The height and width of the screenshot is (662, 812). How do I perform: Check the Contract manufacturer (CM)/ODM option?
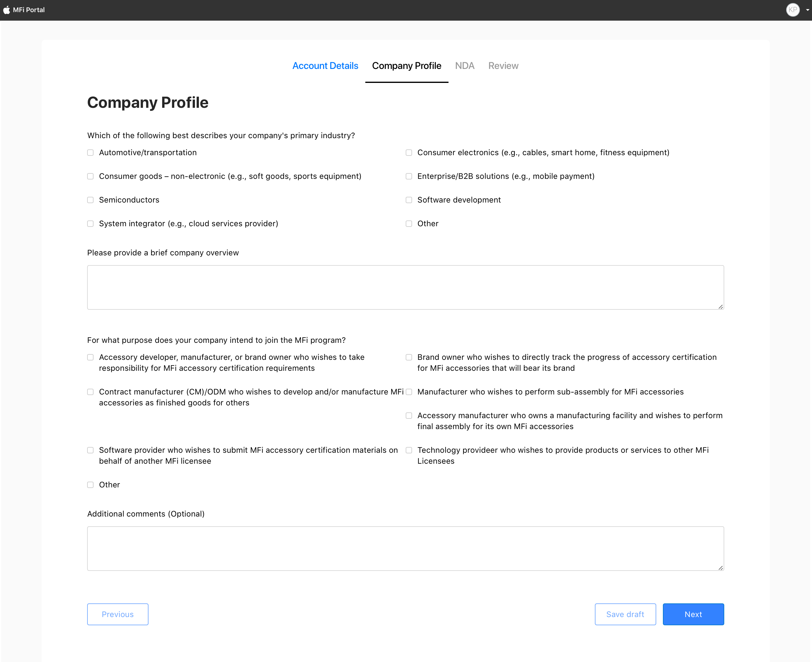point(90,392)
